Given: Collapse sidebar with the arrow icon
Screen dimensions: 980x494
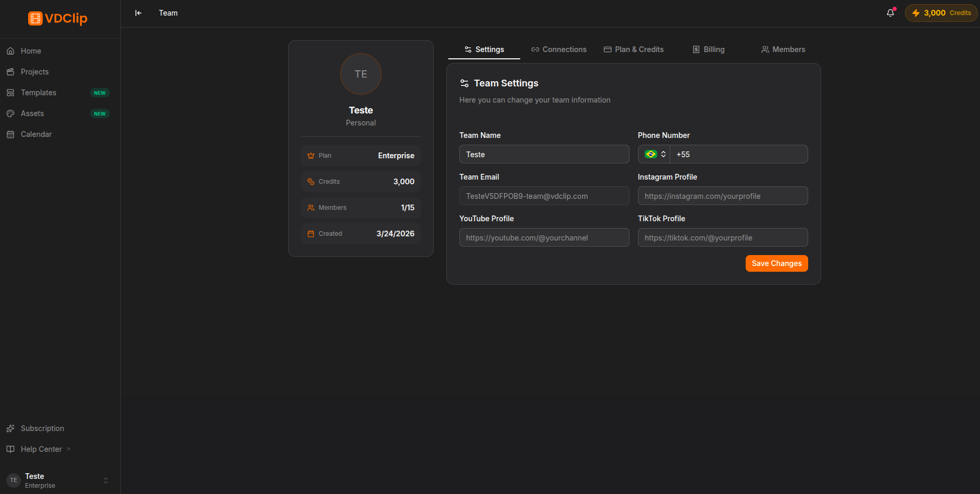Looking at the screenshot, I should 139,13.
